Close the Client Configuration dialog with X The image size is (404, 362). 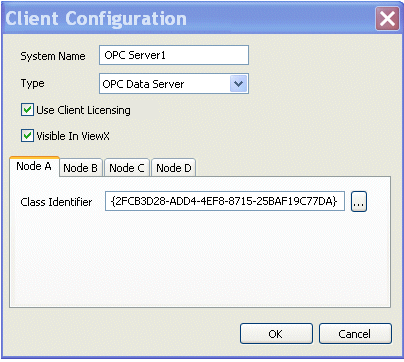(x=387, y=18)
